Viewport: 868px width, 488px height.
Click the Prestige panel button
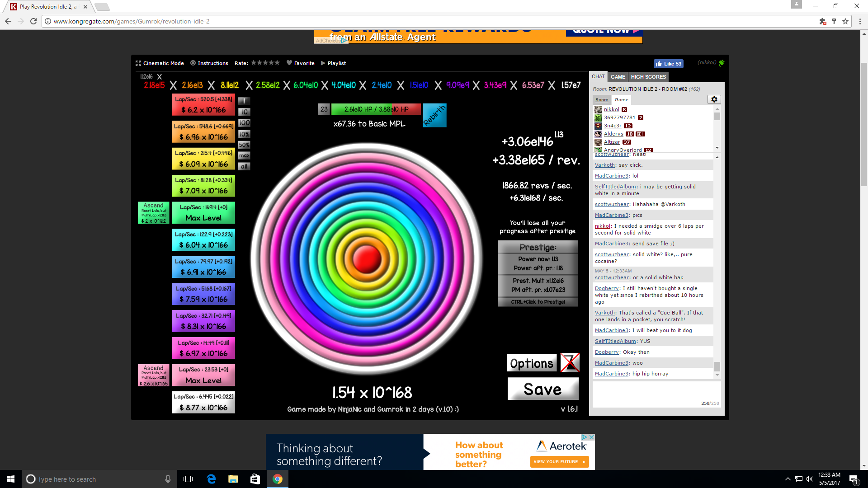pyautogui.click(x=538, y=273)
